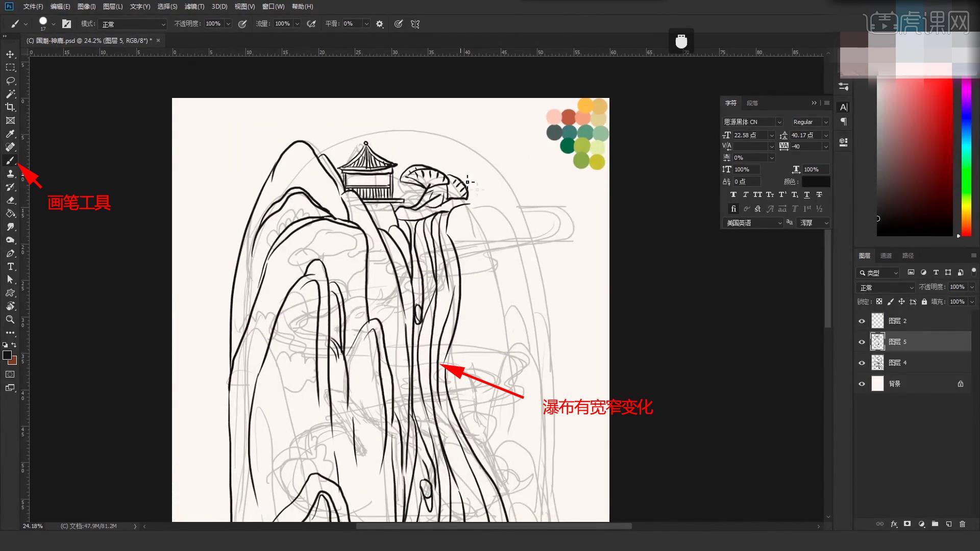The image size is (980, 551).
Task: Toggle symmetry painting butterfly icon
Action: point(415,24)
